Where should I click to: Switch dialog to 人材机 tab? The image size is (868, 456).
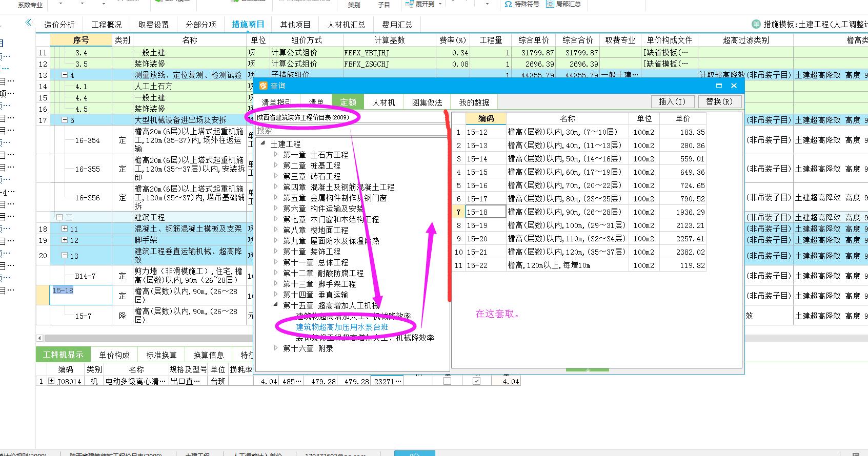click(383, 102)
